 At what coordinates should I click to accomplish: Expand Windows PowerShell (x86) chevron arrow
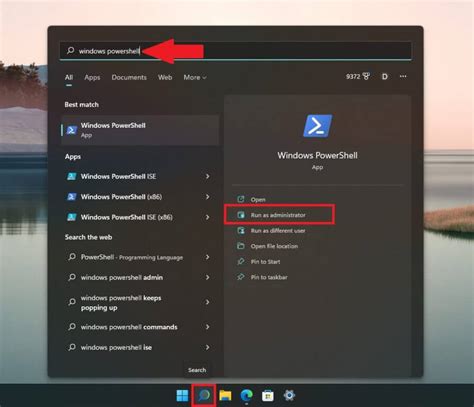(207, 197)
